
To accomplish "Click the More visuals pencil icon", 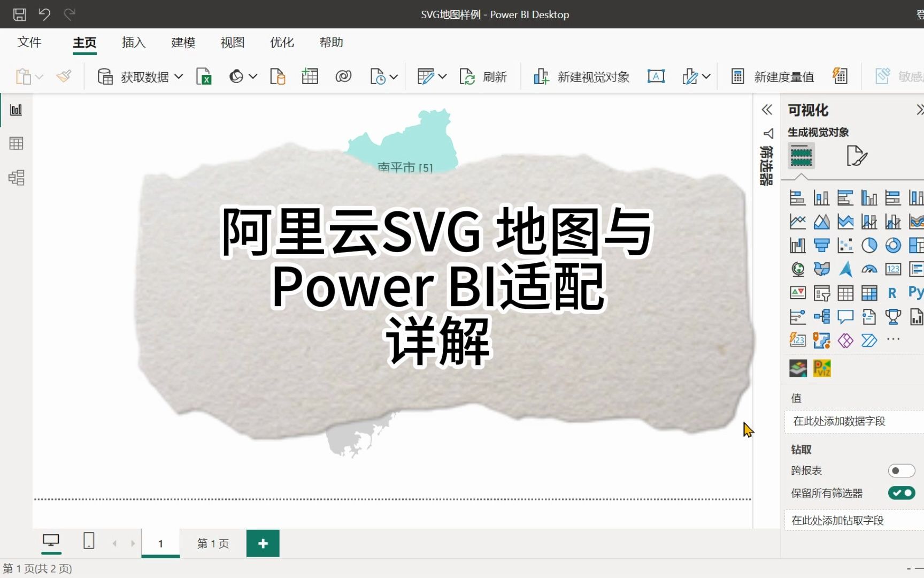I will 690,77.
